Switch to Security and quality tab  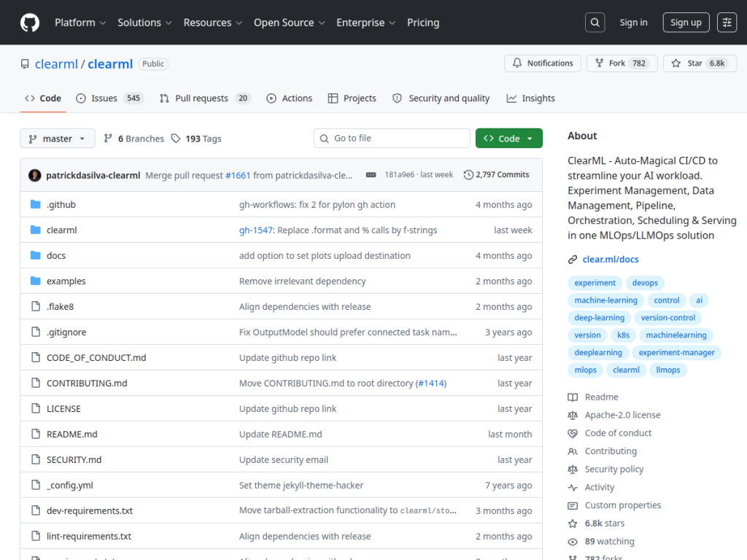coord(441,98)
